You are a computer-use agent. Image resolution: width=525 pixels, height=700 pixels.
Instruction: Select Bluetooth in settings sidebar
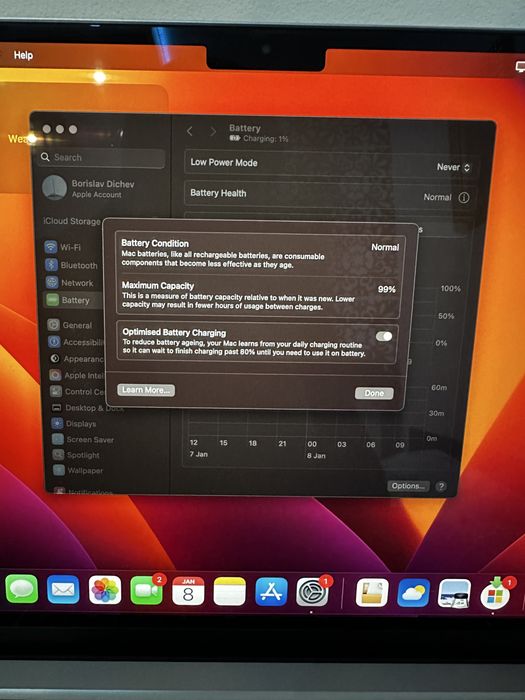pyautogui.click(x=71, y=265)
